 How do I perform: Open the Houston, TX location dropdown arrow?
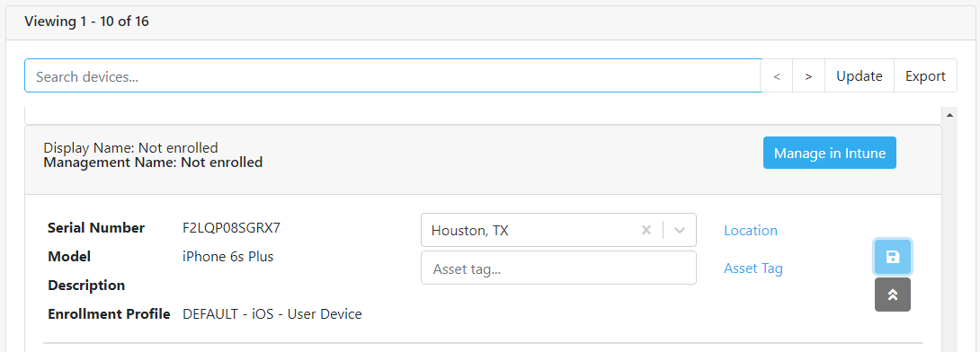tap(680, 230)
